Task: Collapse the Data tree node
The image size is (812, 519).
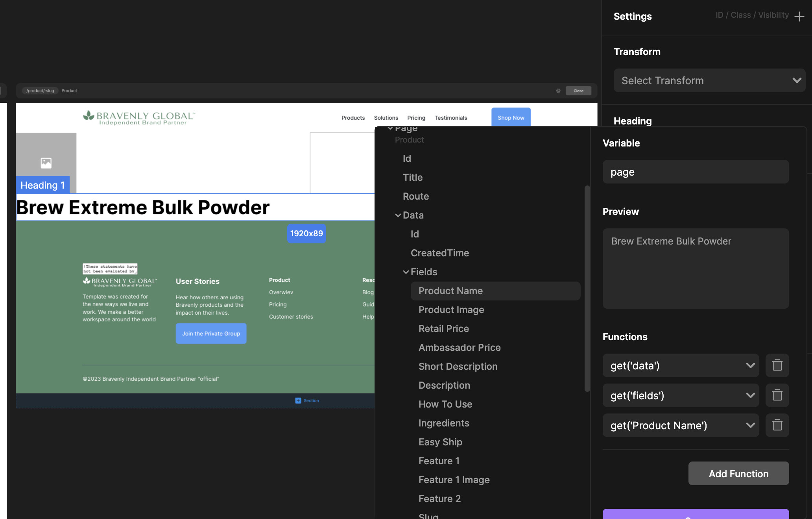Action: [398, 215]
